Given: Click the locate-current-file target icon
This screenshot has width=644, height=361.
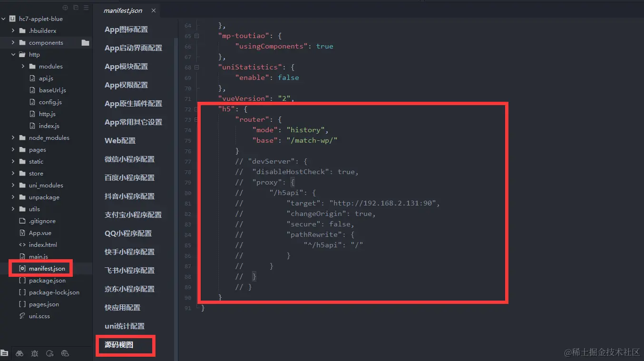Looking at the screenshot, I should click(65, 8).
